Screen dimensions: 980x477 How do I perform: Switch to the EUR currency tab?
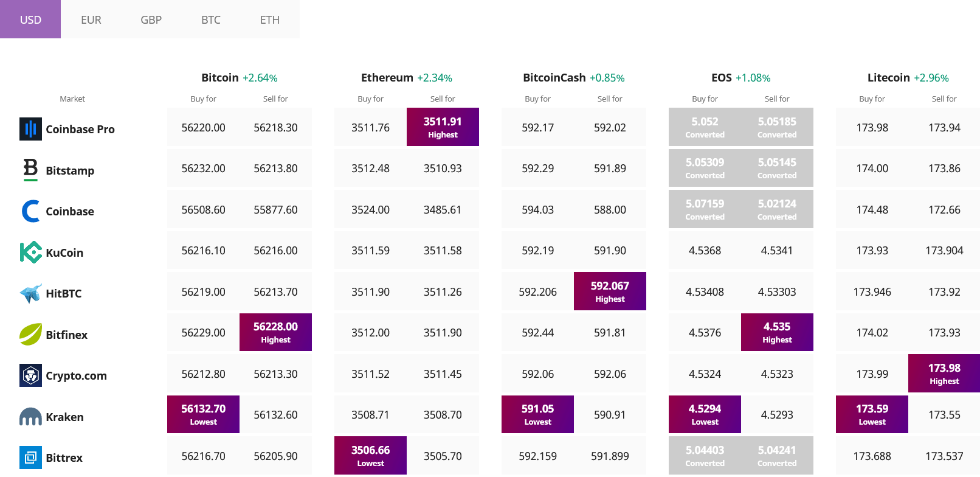click(91, 19)
